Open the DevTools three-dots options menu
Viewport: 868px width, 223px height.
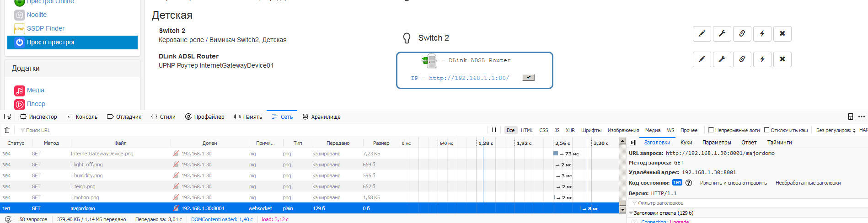coord(862,117)
